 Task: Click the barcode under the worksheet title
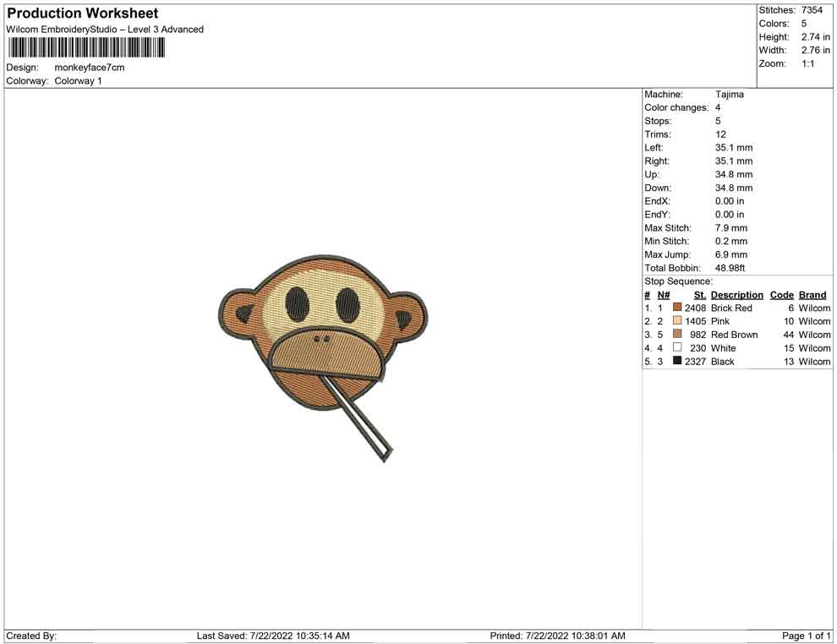coord(85,47)
